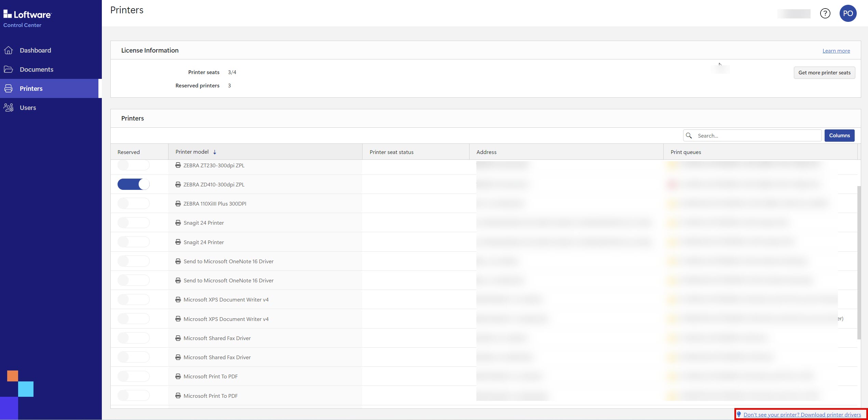Image resolution: width=868 pixels, height=420 pixels.
Task: Click the printer icon of first XPS Document Writer v4
Action: (178, 299)
